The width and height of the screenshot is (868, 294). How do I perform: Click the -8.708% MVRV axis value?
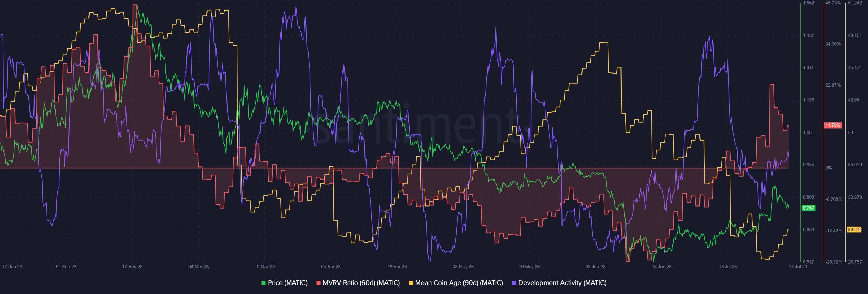(833, 199)
